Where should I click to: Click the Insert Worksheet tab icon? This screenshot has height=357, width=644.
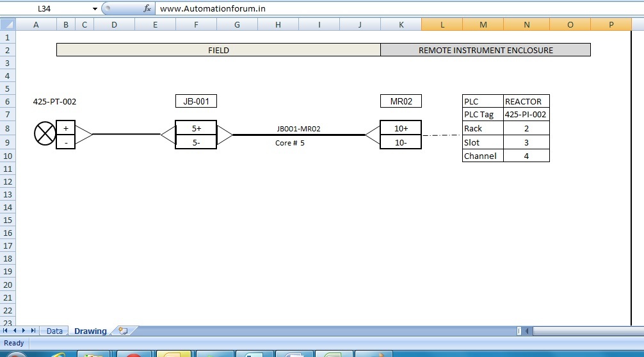pos(122,331)
